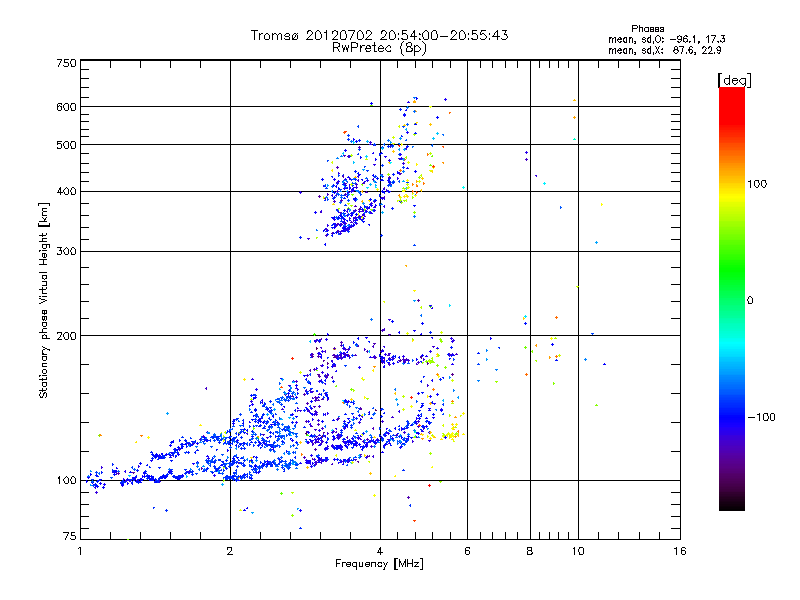Screen dimensions: 800x600
Task: Click the colorbar label '0'
Action: point(750,301)
